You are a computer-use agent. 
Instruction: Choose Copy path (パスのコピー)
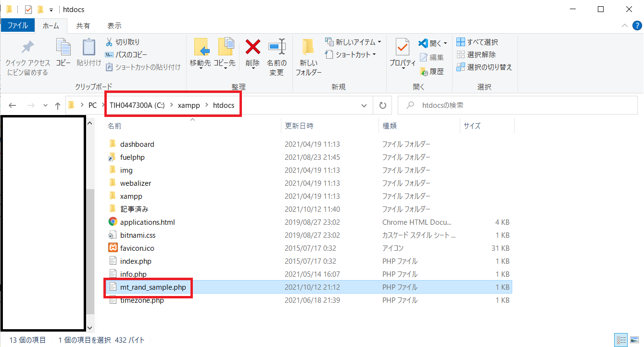pos(126,55)
